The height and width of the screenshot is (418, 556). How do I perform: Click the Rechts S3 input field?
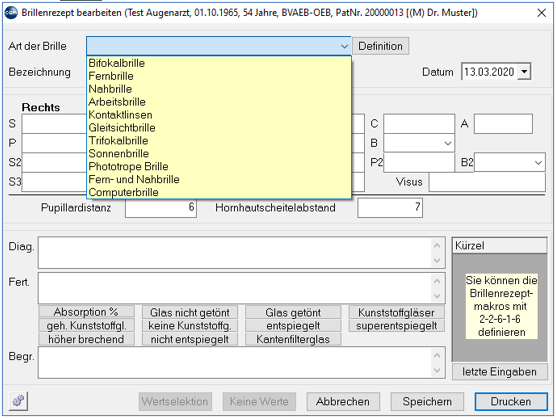(54, 182)
